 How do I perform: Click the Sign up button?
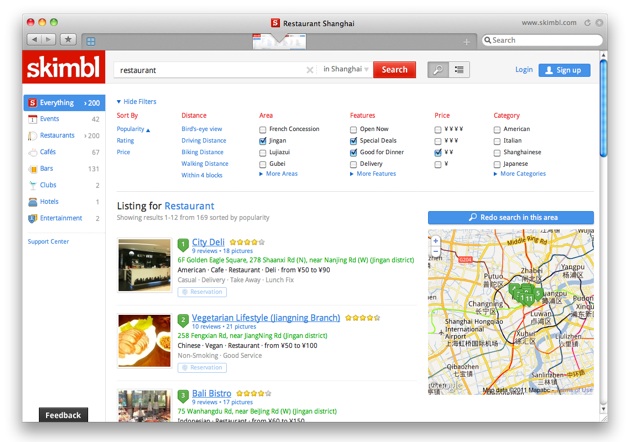pyautogui.click(x=565, y=70)
